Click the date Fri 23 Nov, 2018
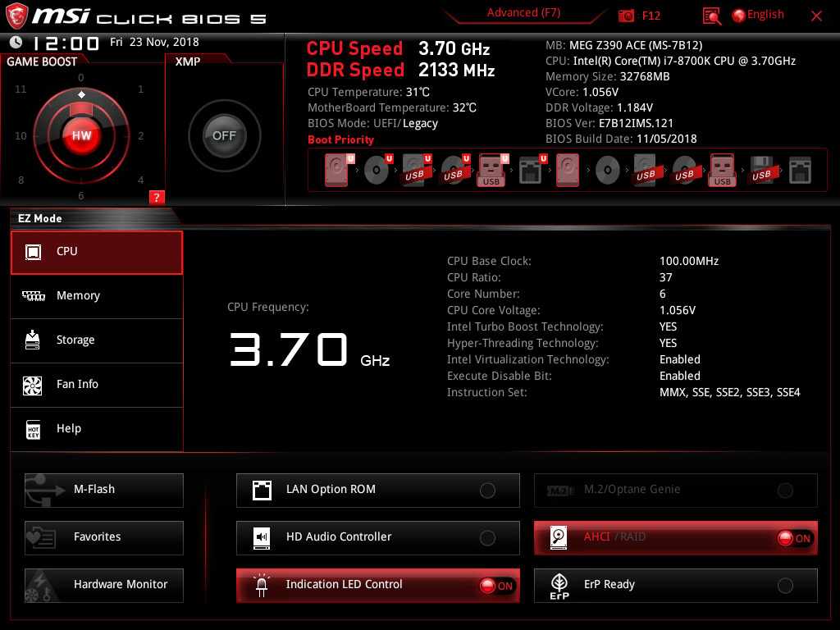Screen dimensions: 840x630 point(154,42)
